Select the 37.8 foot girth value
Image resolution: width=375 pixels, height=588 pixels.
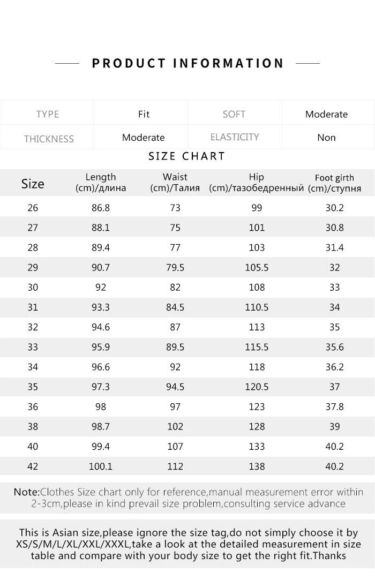point(334,406)
